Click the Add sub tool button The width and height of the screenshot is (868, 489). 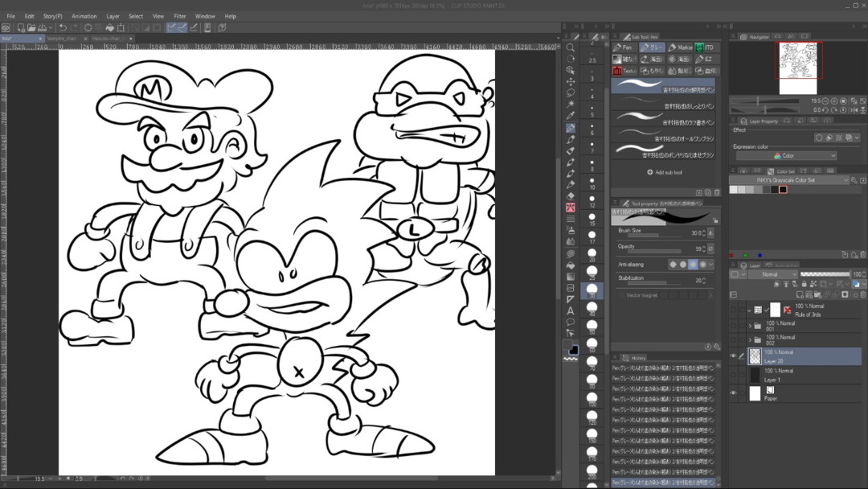665,172
